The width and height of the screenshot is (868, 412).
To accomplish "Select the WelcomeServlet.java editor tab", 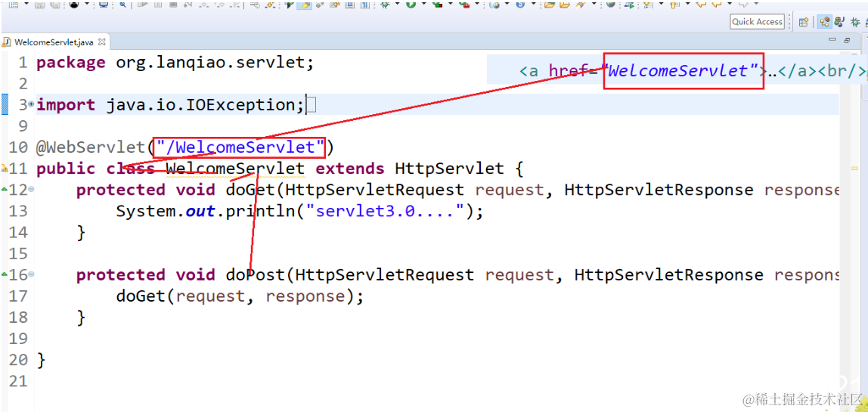I will click(x=54, y=42).
